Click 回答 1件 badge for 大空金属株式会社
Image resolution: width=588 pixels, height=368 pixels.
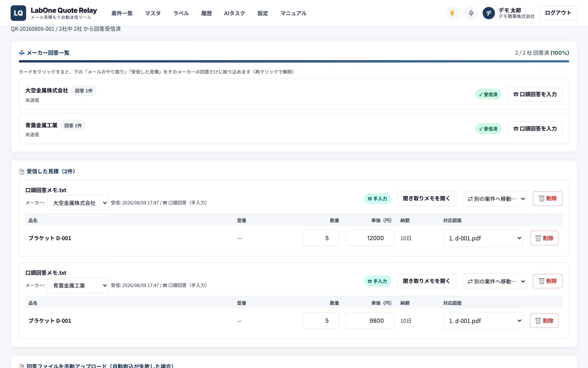coord(84,91)
